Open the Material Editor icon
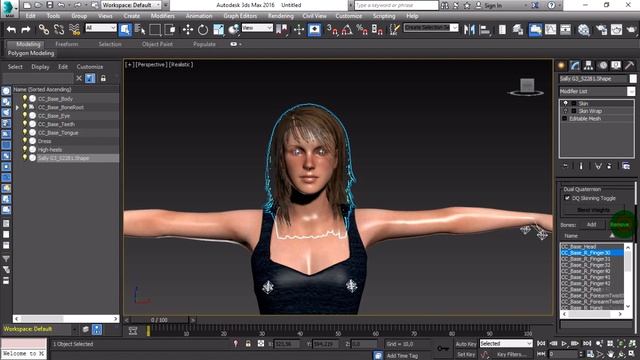Screen dimensions: 640x360 [584, 30]
